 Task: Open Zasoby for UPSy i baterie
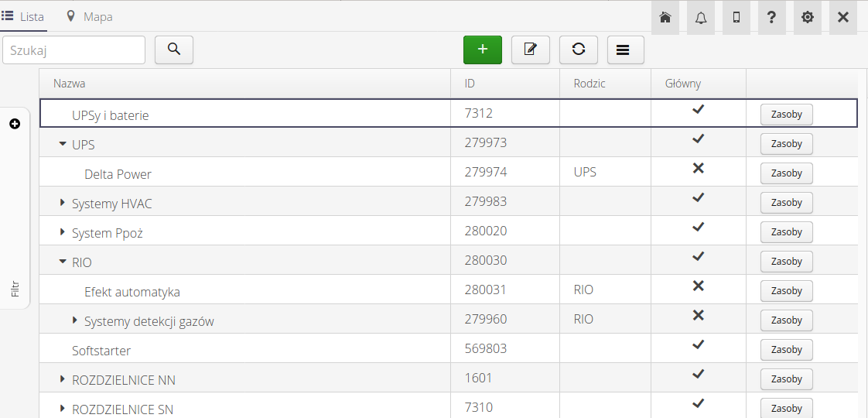pos(787,115)
